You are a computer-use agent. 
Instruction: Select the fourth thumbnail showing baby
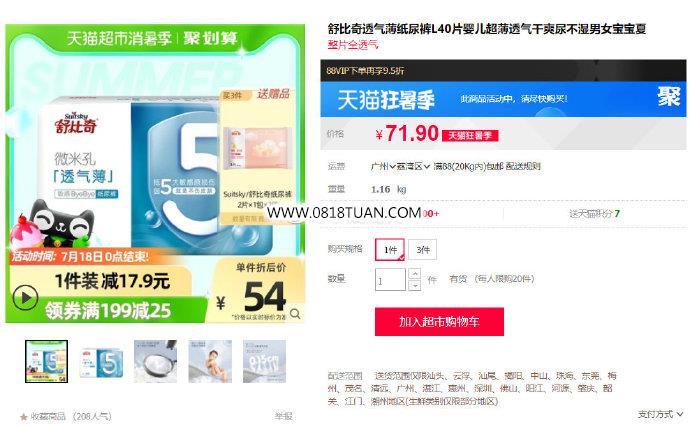tap(210, 361)
